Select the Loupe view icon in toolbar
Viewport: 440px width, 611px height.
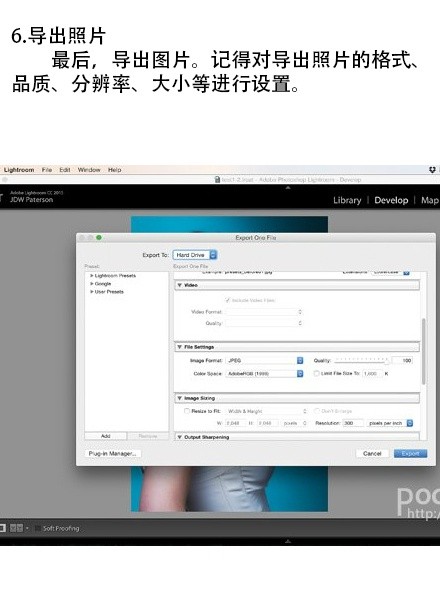(2, 528)
